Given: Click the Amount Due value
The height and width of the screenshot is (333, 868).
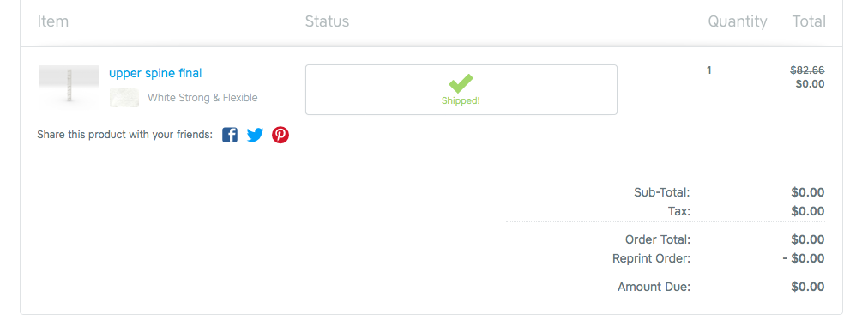Looking at the screenshot, I should pyautogui.click(x=808, y=287).
